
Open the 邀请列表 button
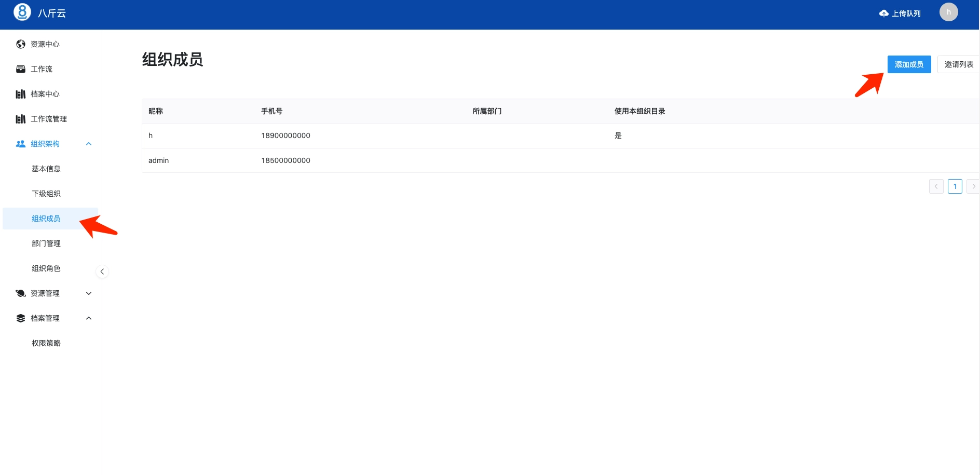click(x=958, y=64)
